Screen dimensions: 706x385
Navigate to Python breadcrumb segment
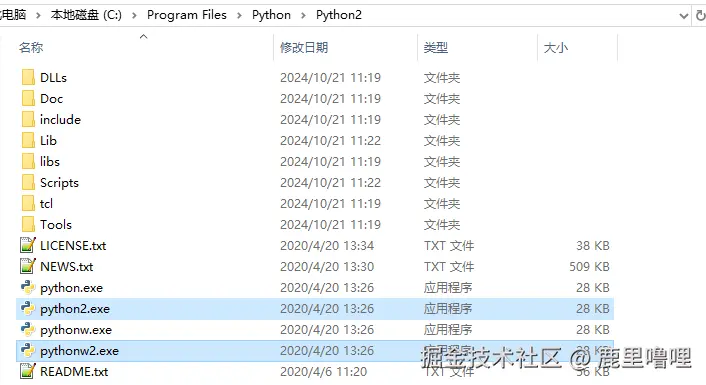[x=271, y=15]
